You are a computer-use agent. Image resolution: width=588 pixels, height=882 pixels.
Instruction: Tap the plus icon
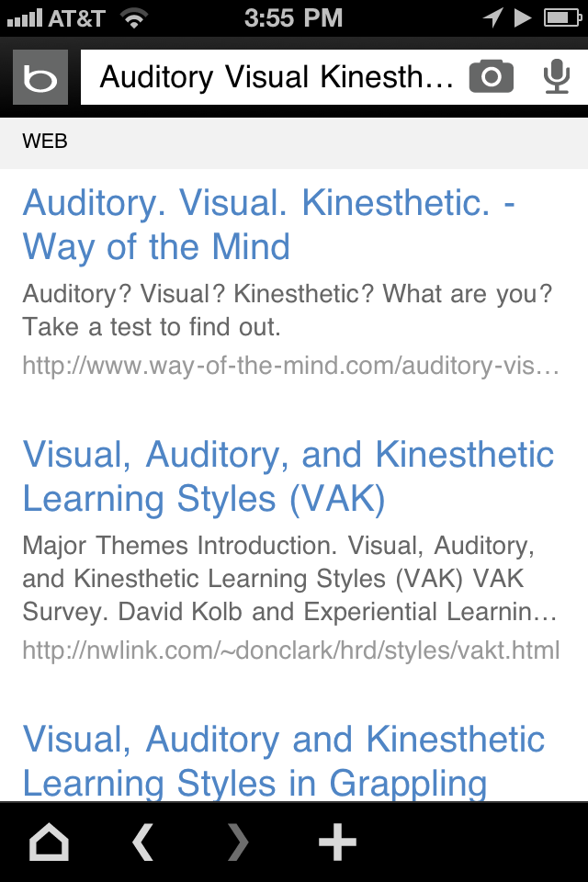tap(337, 842)
